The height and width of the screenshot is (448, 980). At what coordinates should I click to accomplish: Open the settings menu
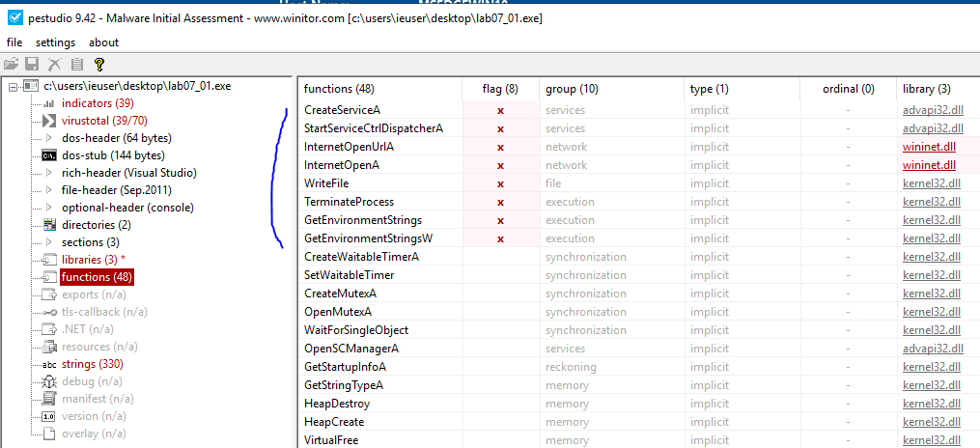tap(56, 42)
